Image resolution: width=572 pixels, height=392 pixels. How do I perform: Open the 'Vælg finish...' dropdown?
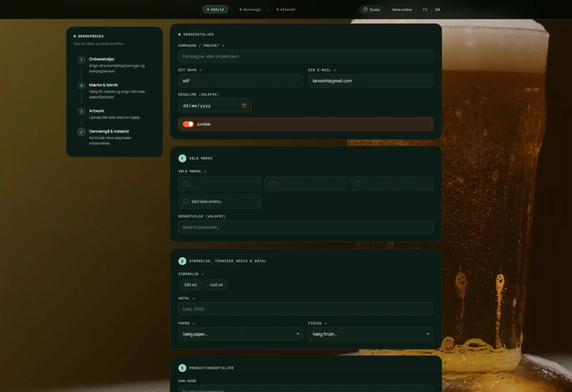click(371, 334)
